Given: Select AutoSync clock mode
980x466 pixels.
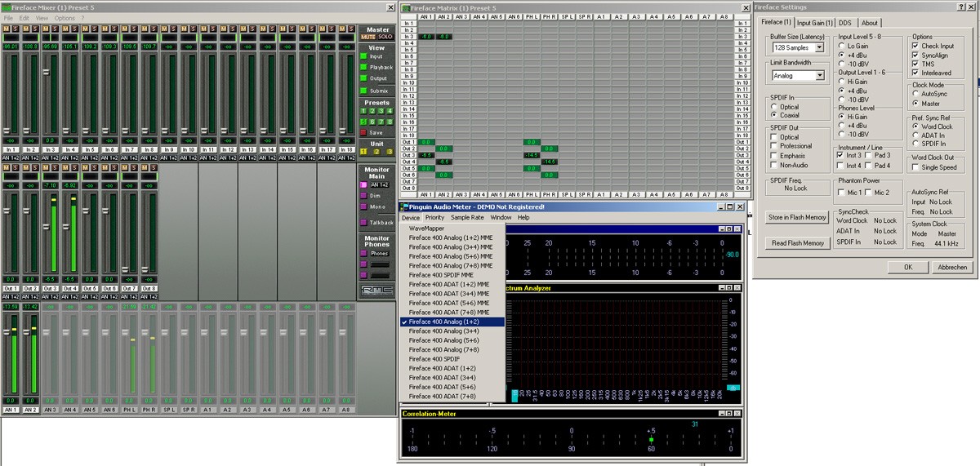Looking at the screenshot, I should (915, 93).
